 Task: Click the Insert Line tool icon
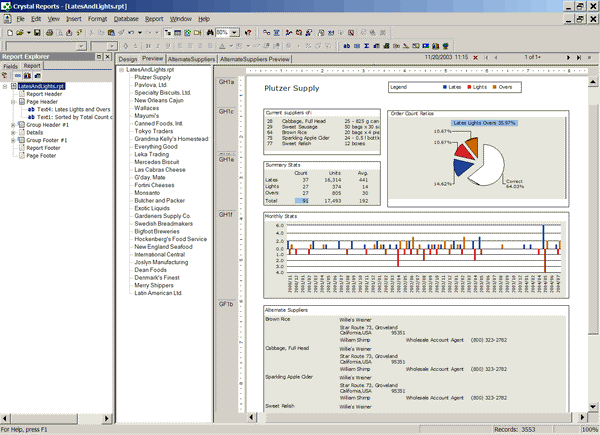click(406, 46)
